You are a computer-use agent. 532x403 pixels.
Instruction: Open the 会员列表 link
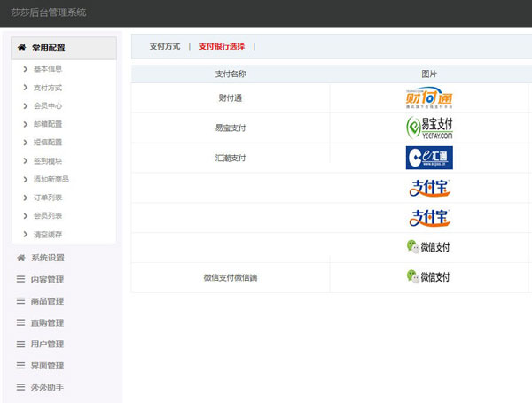[x=48, y=215]
